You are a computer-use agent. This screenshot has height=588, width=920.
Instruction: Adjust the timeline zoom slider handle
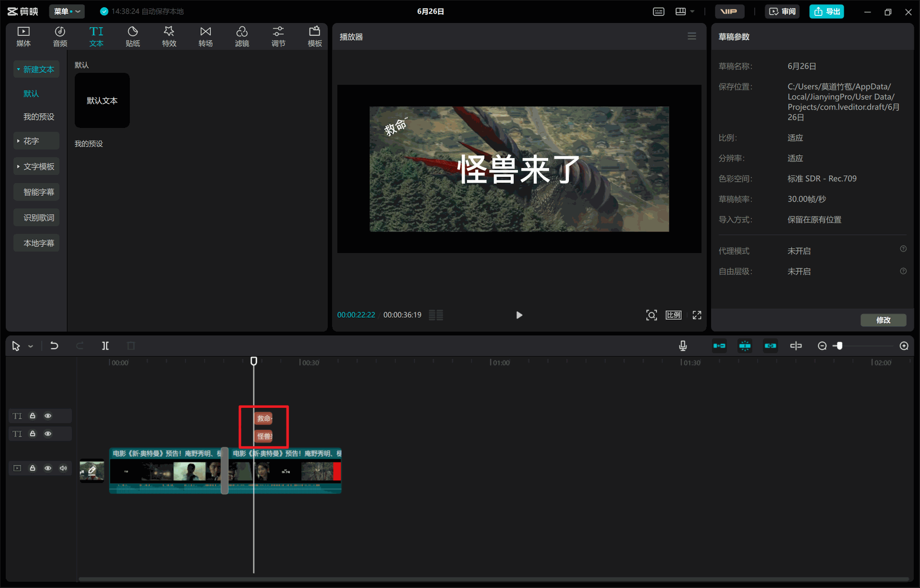[839, 346]
